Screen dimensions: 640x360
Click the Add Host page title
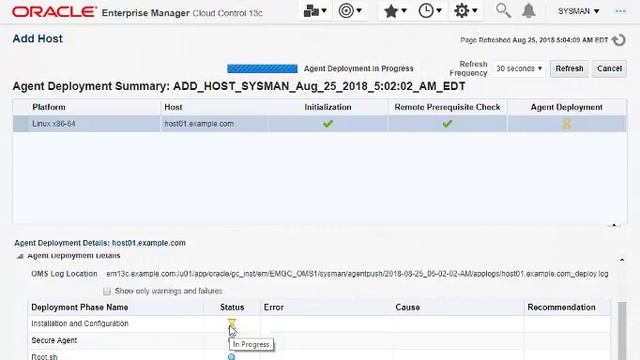(38, 39)
